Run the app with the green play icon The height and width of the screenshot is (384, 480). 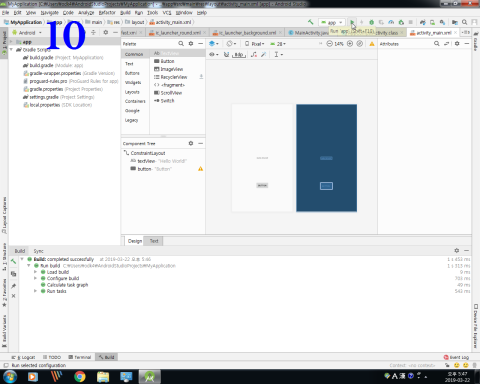click(352, 22)
